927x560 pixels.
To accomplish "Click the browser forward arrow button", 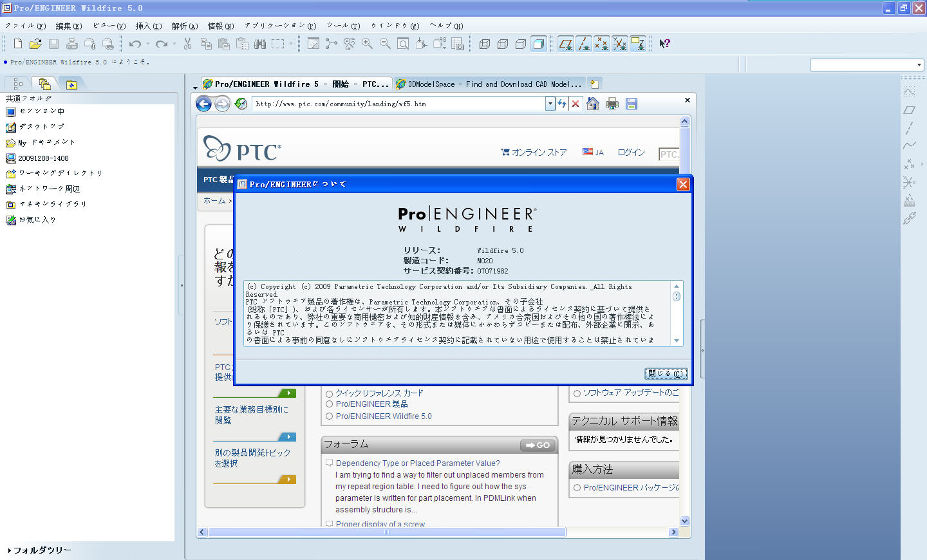I will point(222,104).
